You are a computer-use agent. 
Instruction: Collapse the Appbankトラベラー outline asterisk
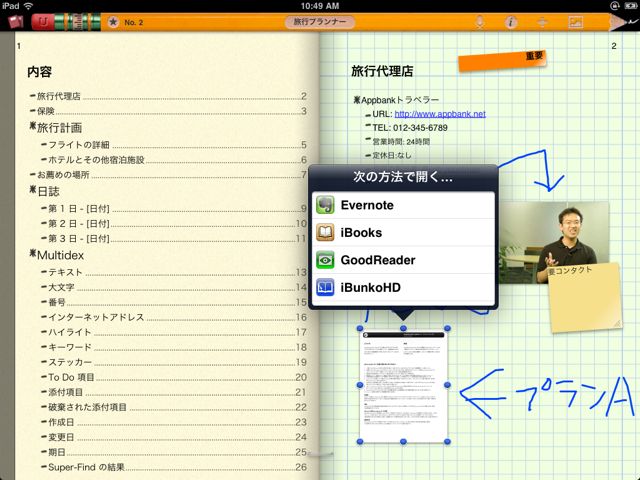click(357, 99)
